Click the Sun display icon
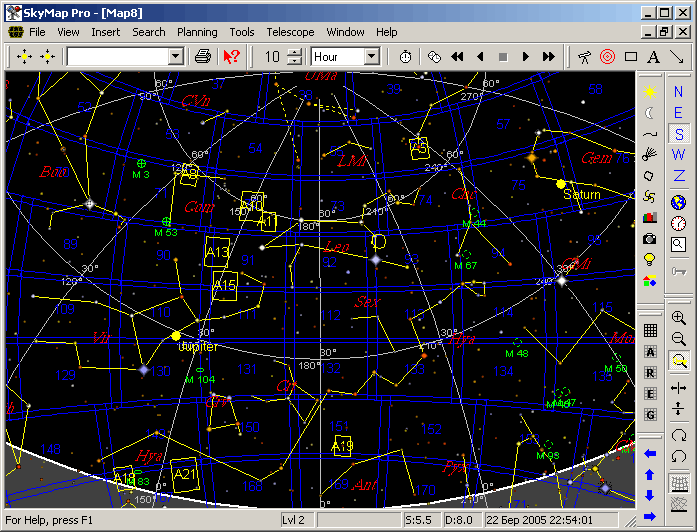Viewport: 697px width, 532px height. point(649,92)
